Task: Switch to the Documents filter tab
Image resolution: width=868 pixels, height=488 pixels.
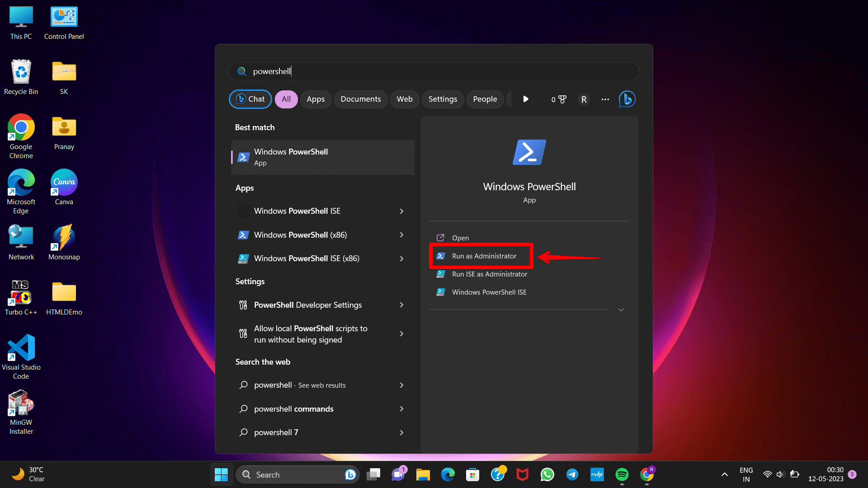Action: point(361,99)
